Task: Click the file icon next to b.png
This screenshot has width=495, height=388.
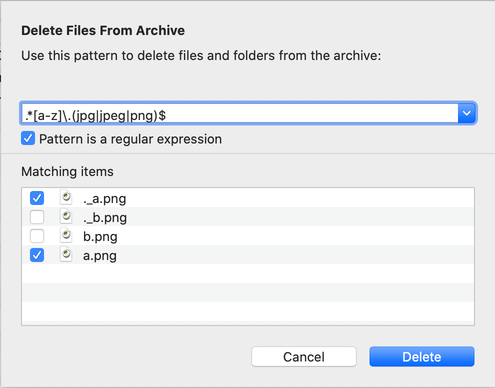Action: pos(66,236)
